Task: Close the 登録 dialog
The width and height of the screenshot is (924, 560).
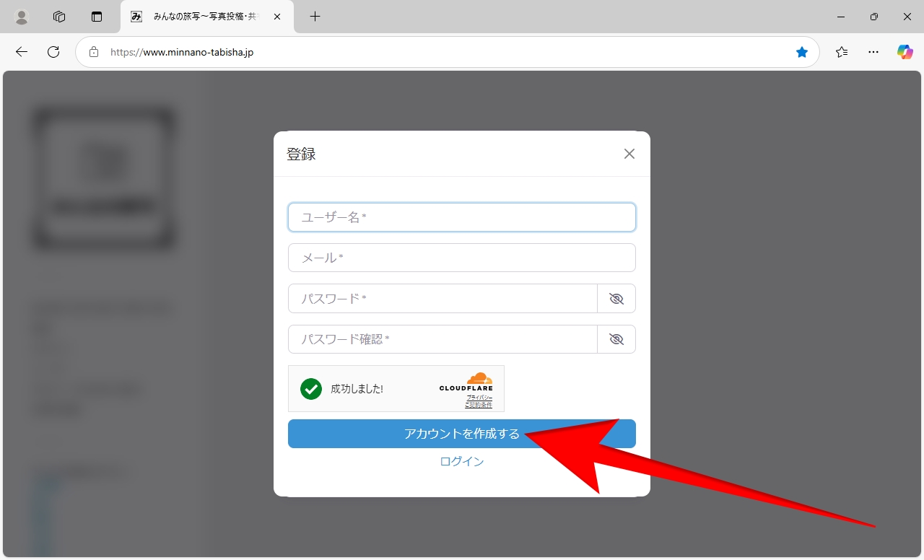Action: 629,154
